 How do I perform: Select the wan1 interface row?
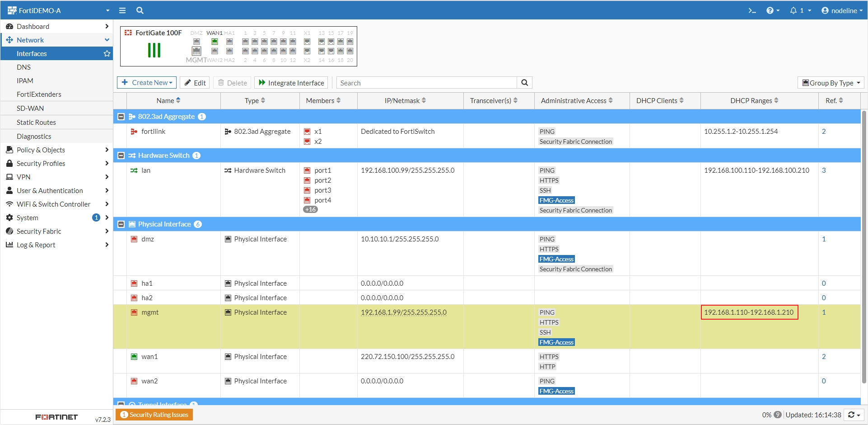(x=487, y=361)
